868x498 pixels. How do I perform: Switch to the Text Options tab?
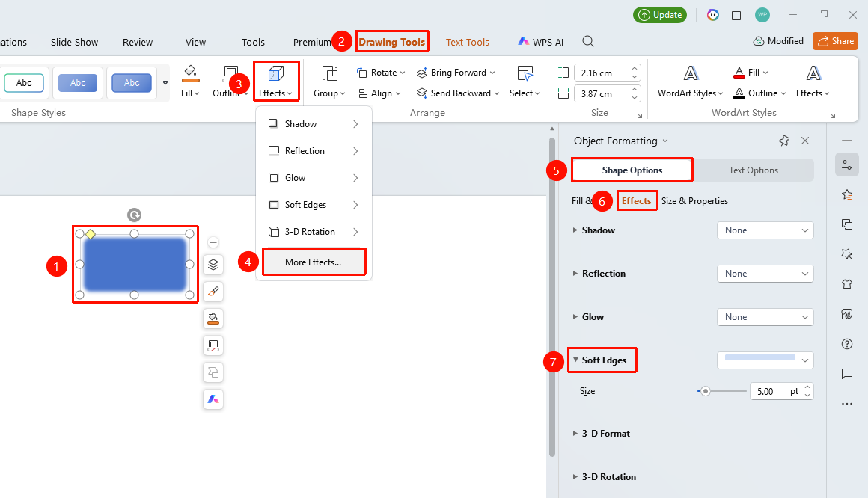(x=754, y=170)
